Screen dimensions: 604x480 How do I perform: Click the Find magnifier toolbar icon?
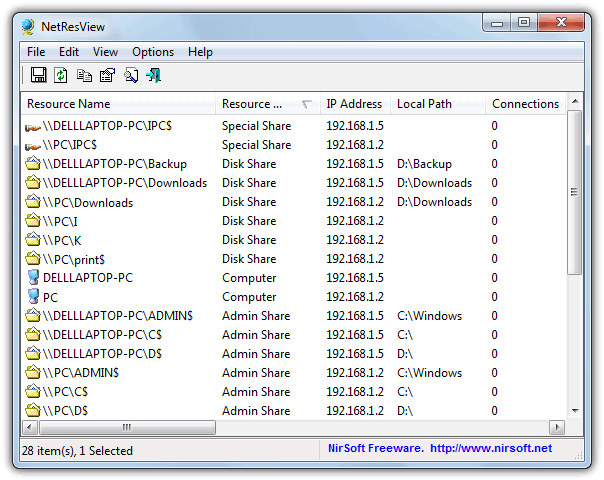pos(130,75)
